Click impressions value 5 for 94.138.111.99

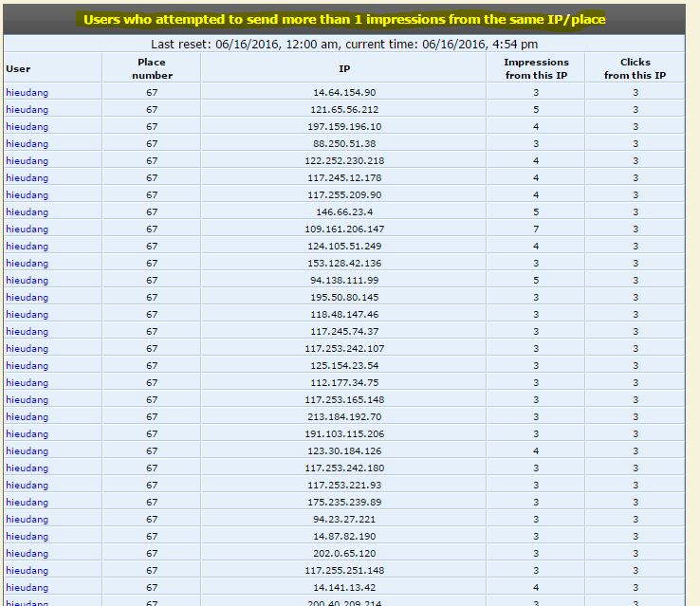point(536,281)
